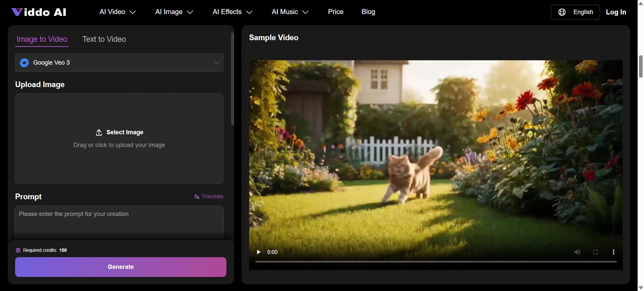Click the 'Prompt' heading
Screen dimensions: 644x291
point(28,197)
